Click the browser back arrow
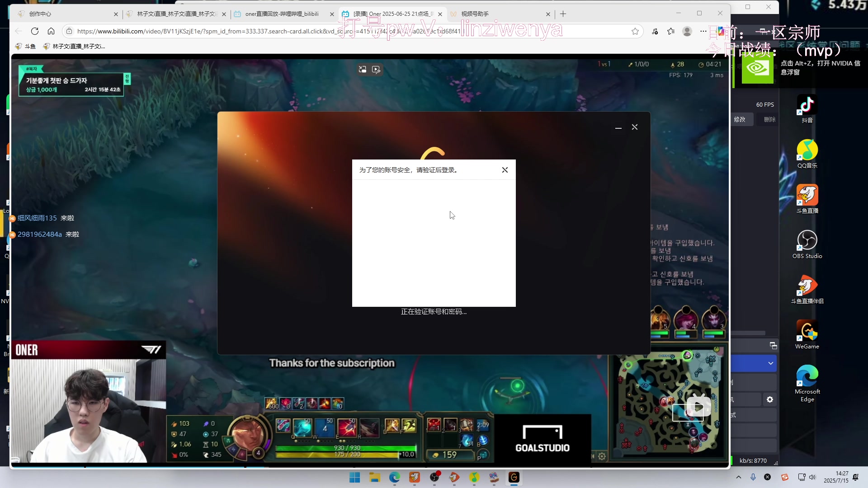Screen dimensions: 868x488 click(19, 31)
